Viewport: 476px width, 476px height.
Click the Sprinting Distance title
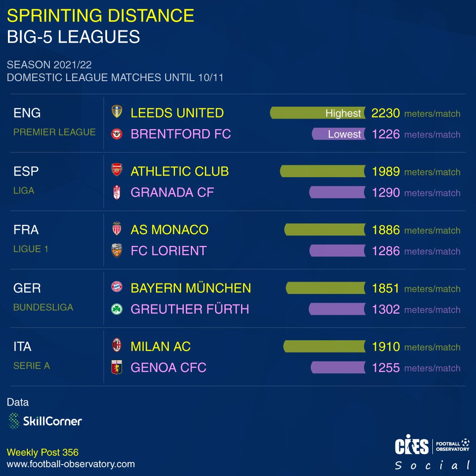(100, 16)
